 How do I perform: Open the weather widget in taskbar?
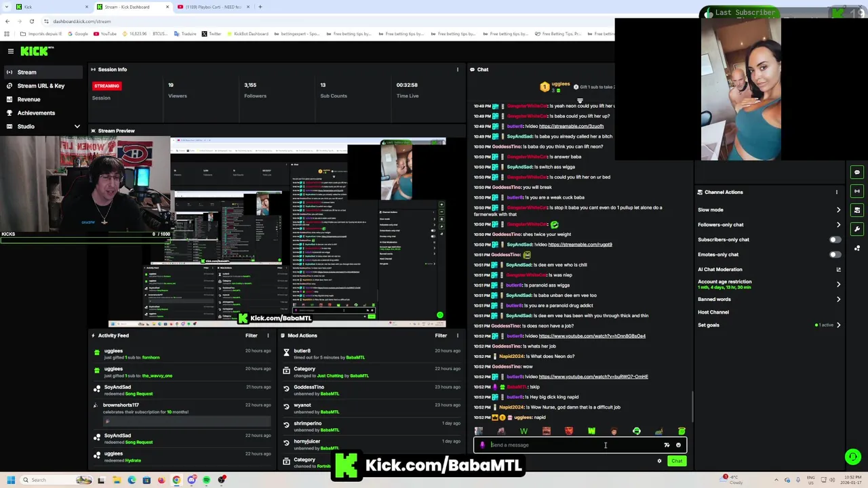click(732, 479)
